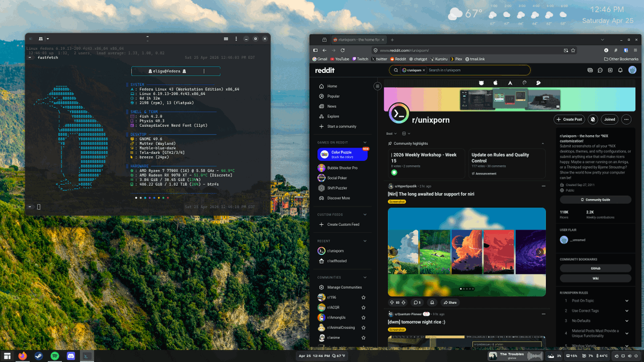Switch to the r/unixporn browser tab
Image resolution: width=644 pixels, height=362 pixels.
click(x=357, y=39)
